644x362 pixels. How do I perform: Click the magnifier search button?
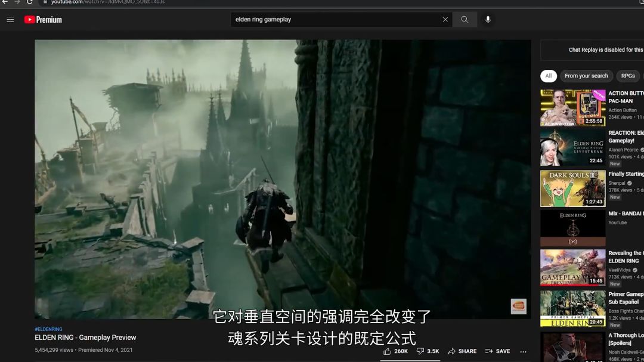coord(465,19)
